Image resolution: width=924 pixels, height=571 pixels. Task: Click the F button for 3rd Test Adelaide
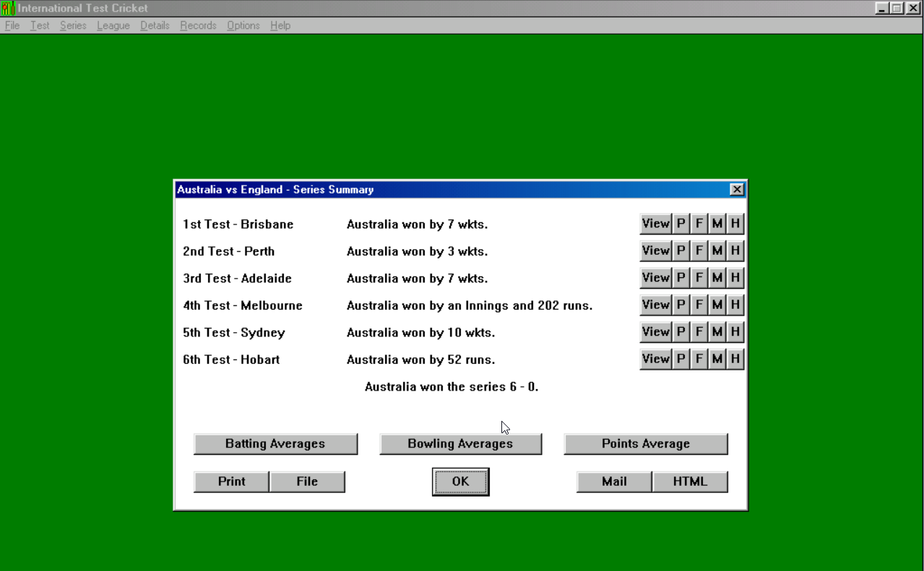click(x=699, y=278)
